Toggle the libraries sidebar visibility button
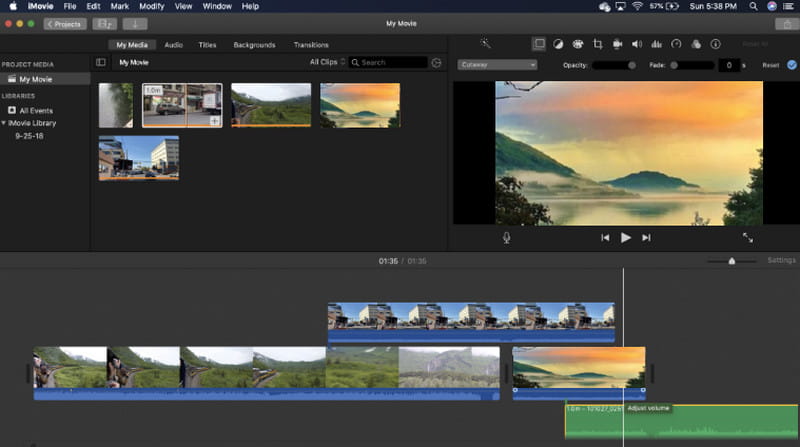The height and width of the screenshot is (447, 800). 101,62
